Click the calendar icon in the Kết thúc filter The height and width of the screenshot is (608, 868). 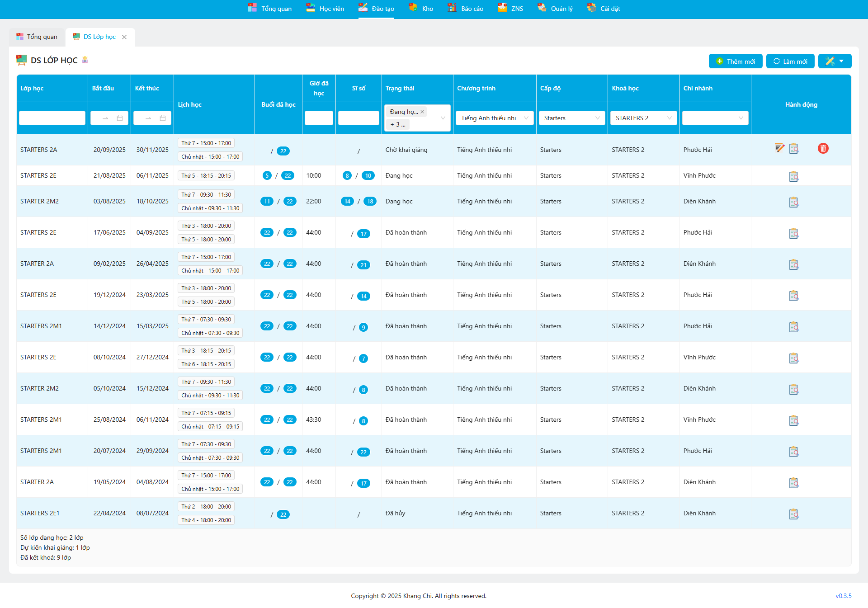point(163,118)
